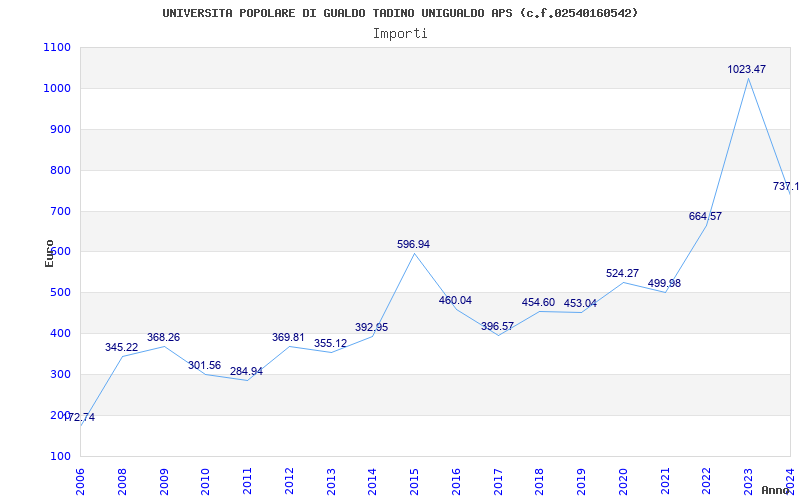
Task: Click the 2018 year label
Action: (x=540, y=482)
